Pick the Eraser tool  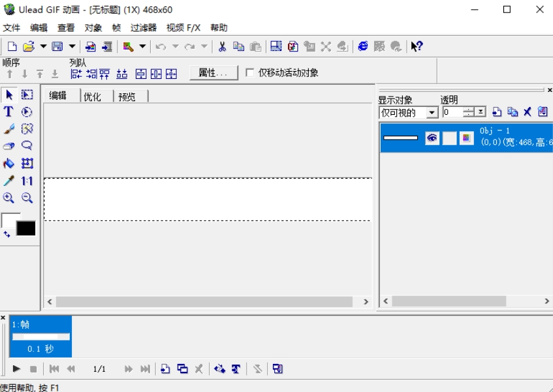pyautogui.click(x=8, y=146)
